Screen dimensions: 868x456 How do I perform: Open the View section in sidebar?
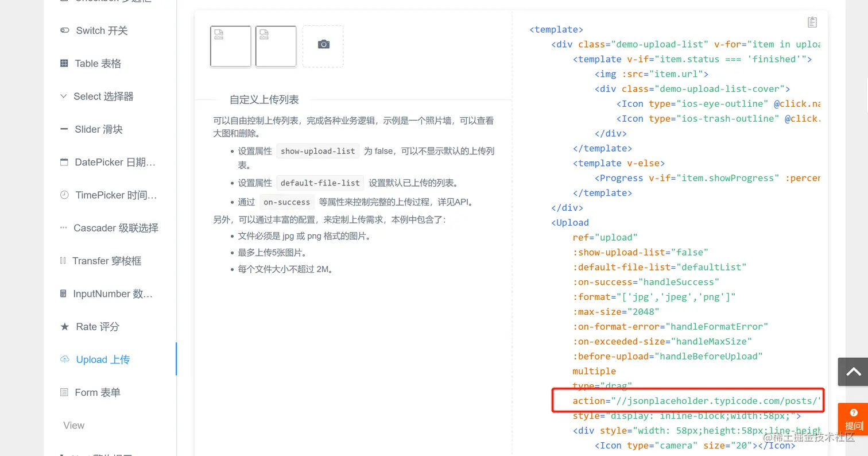pos(73,425)
